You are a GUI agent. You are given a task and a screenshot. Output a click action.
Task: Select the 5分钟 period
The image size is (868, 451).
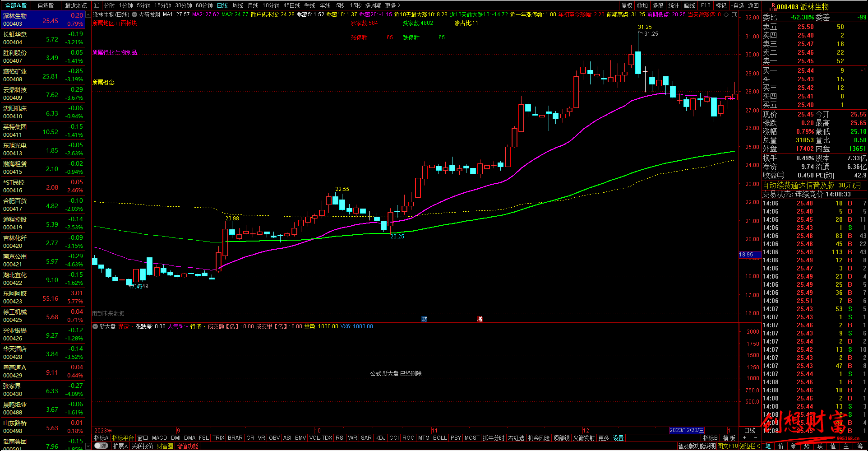[143, 5]
